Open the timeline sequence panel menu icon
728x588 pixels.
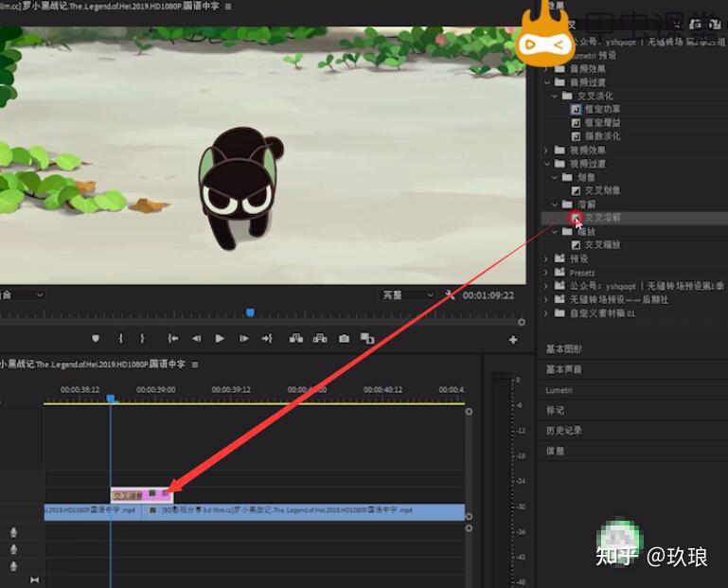[x=195, y=365]
